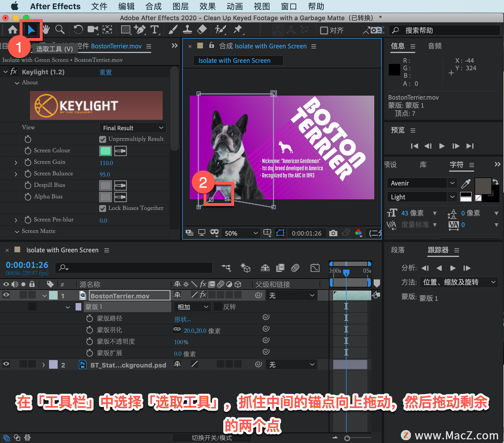Select the Puppet Pin tool
This screenshot has height=443, width=504.
pos(238,29)
